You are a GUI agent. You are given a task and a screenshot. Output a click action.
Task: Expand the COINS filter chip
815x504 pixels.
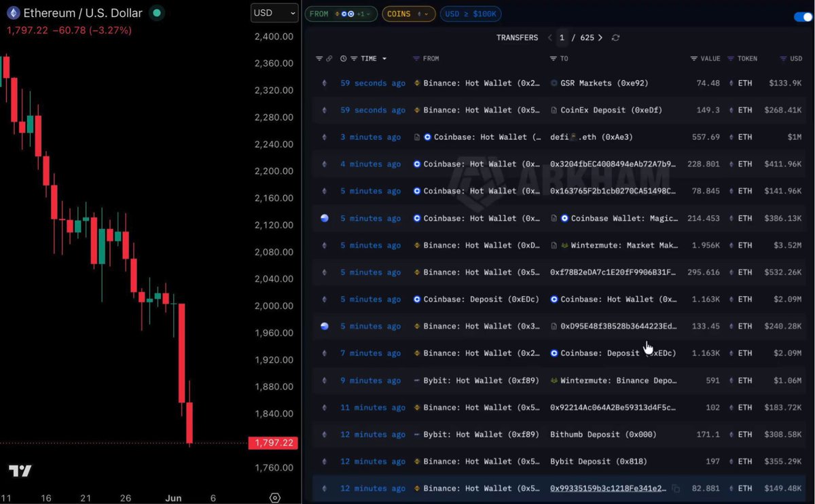(408, 14)
